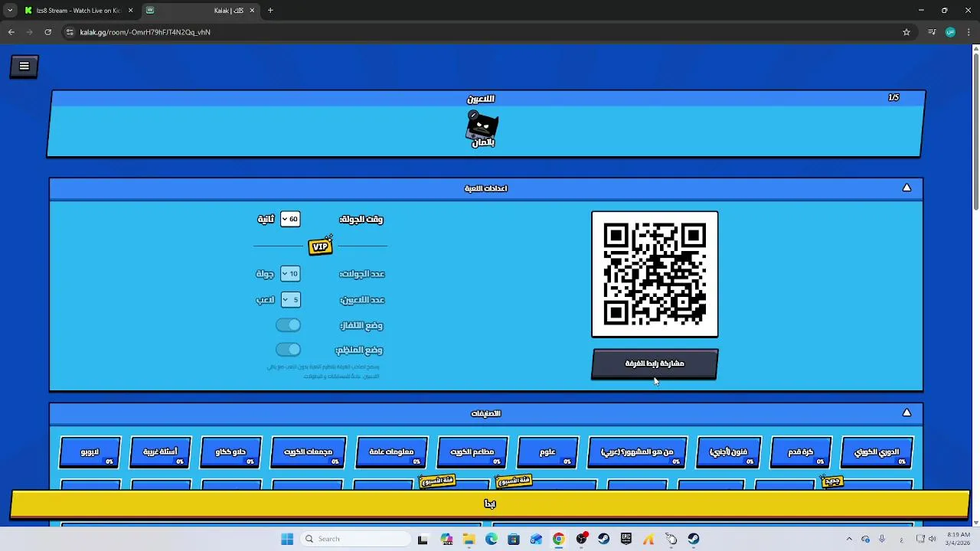
Task: Select the لابوبو category
Action: [x=90, y=452]
